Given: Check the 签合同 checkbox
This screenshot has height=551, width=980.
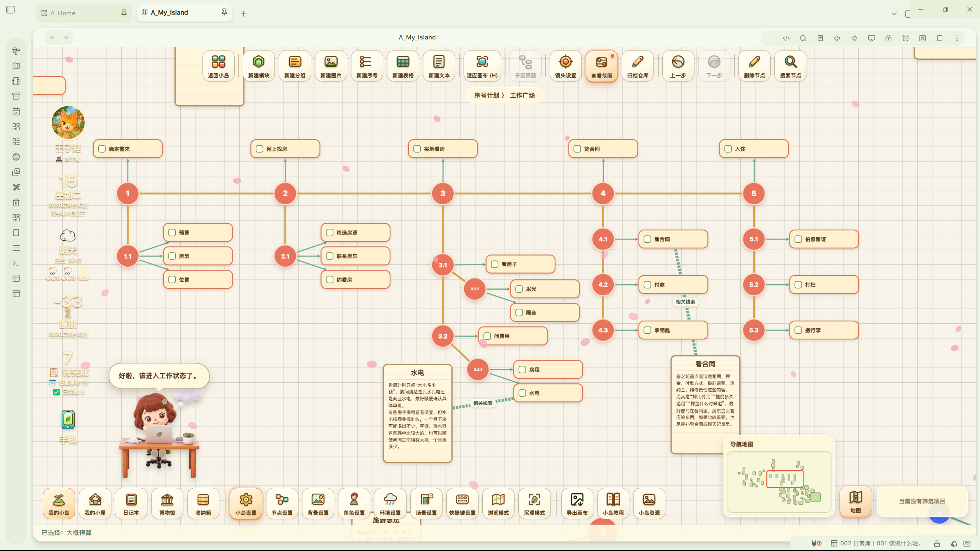Looking at the screenshot, I should (577, 149).
